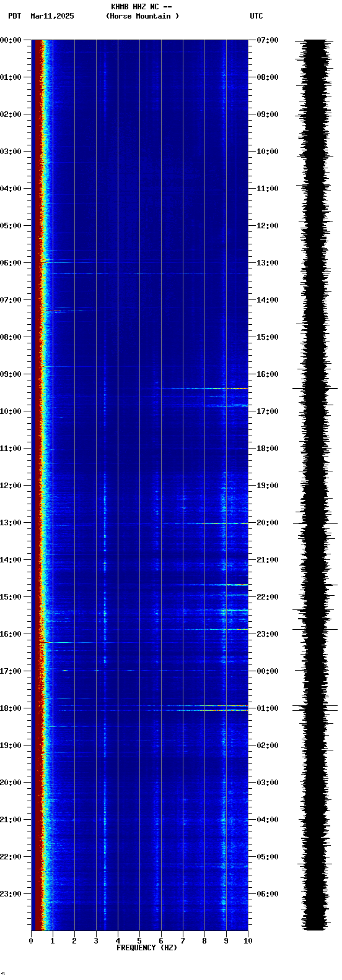Click the 'UTC' timezone label

[x=256, y=16]
